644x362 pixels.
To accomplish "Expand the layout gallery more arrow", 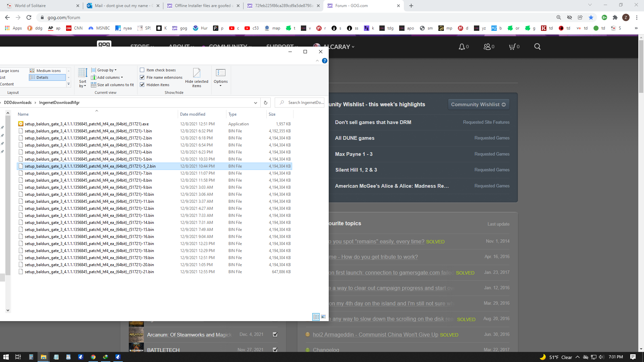I will pos(69,84).
